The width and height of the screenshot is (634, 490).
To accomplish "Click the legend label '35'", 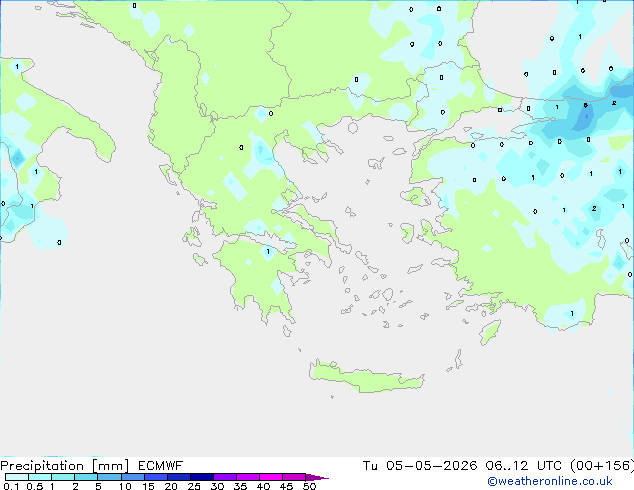I will click(240, 486).
